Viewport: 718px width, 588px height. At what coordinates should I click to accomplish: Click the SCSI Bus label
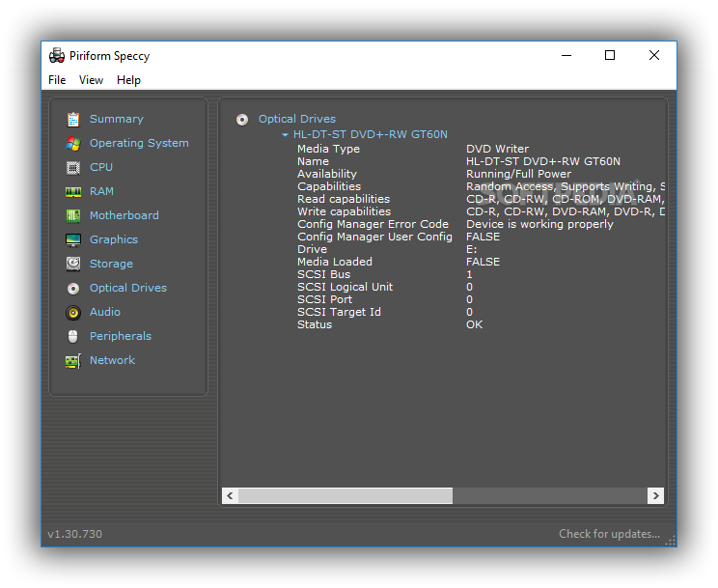[323, 274]
